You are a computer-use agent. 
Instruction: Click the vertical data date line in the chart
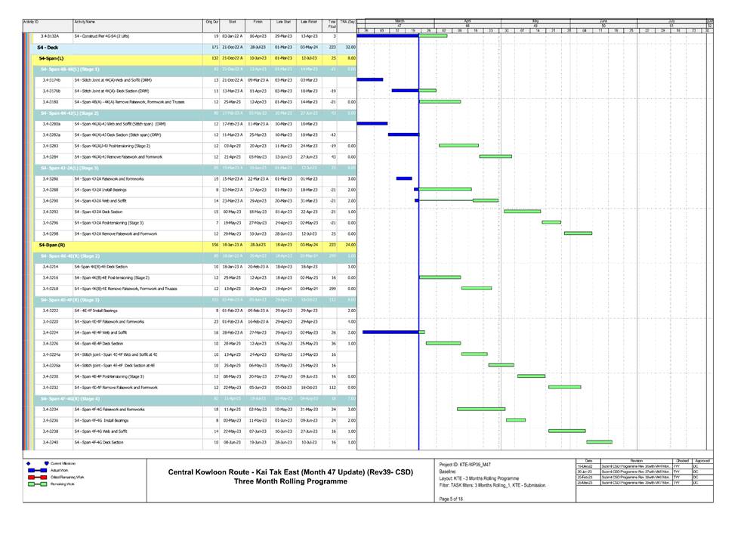(418, 227)
